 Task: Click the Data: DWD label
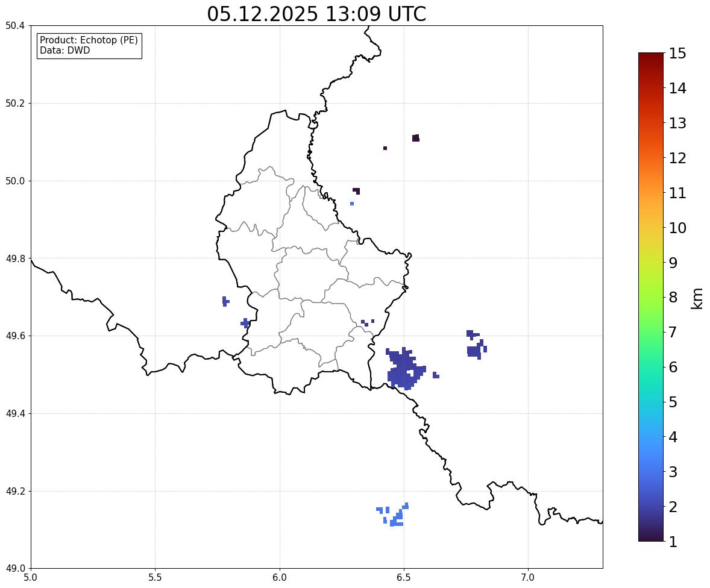tap(64, 51)
